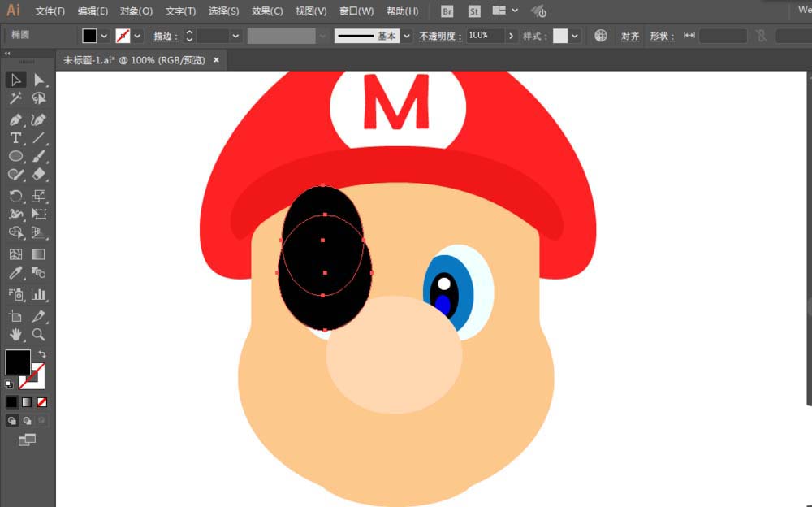Select the Pen tool

click(15, 119)
